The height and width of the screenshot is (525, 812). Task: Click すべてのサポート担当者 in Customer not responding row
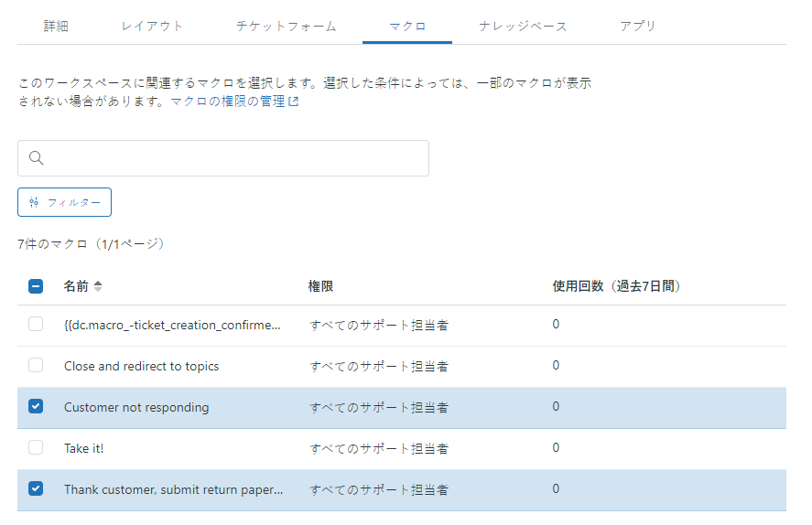point(379,408)
